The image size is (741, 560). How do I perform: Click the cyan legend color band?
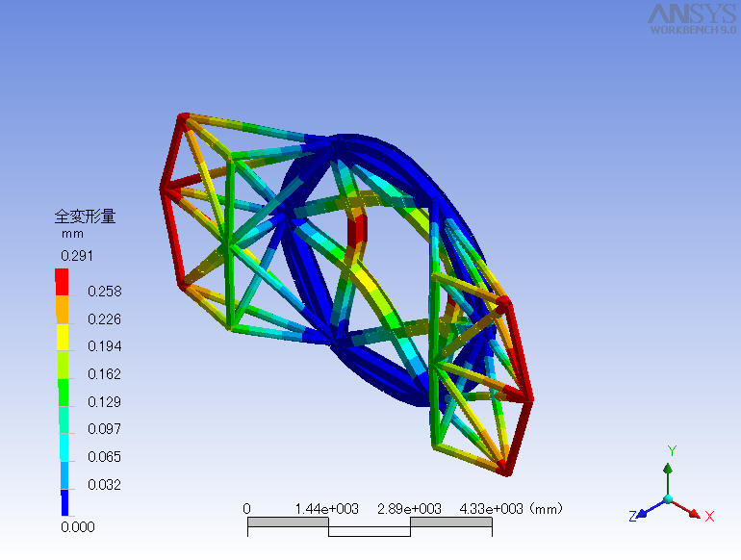tap(64, 447)
